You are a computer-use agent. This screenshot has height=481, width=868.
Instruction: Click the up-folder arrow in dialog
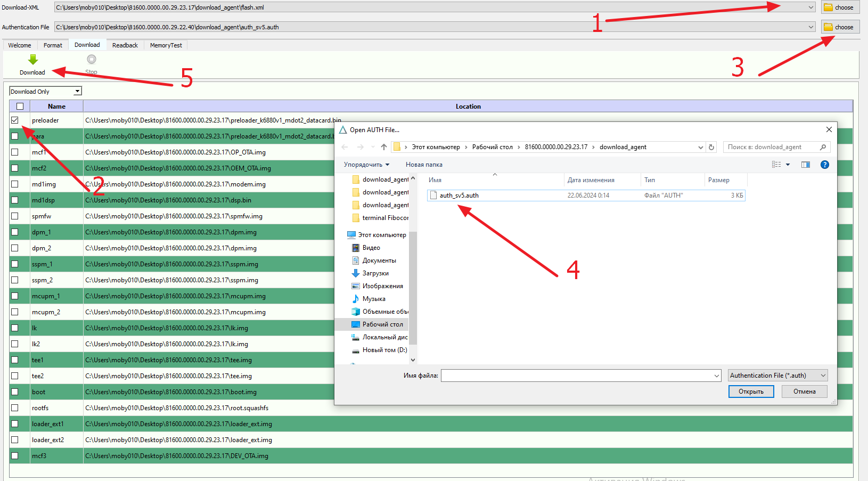pos(384,147)
